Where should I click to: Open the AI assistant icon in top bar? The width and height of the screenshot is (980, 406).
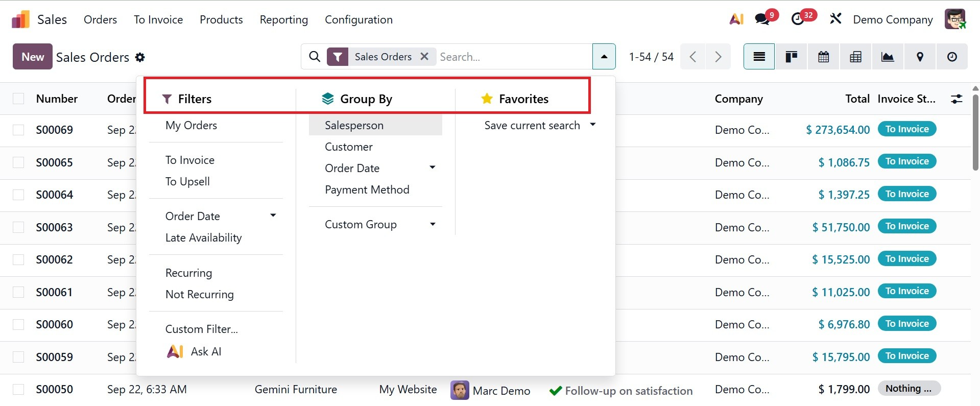(x=736, y=19)
